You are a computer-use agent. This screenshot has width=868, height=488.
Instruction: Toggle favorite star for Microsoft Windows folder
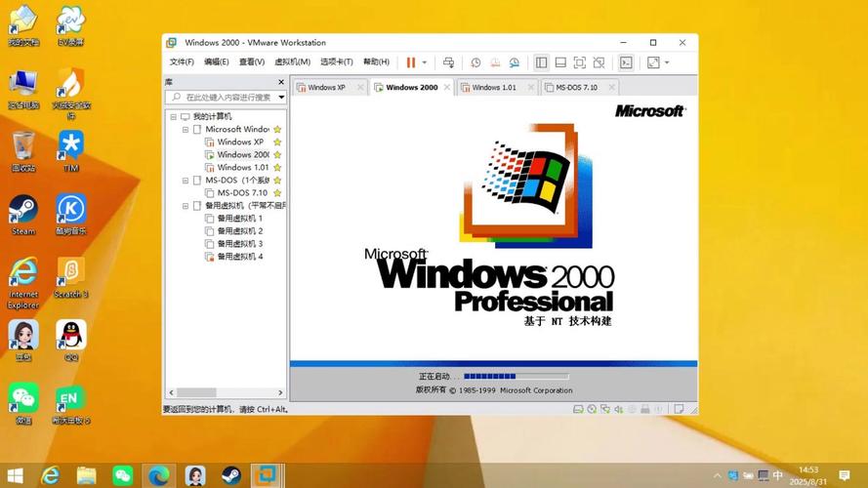277,130
